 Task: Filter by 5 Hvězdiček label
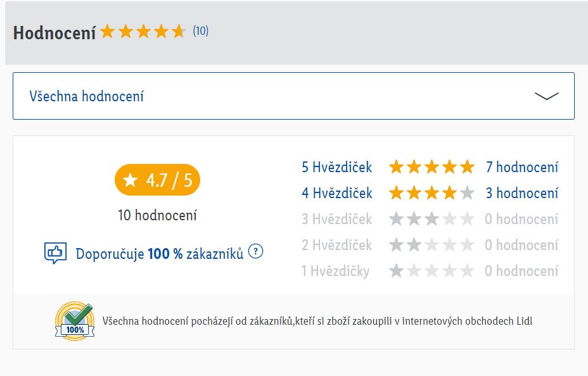[336, 167]
